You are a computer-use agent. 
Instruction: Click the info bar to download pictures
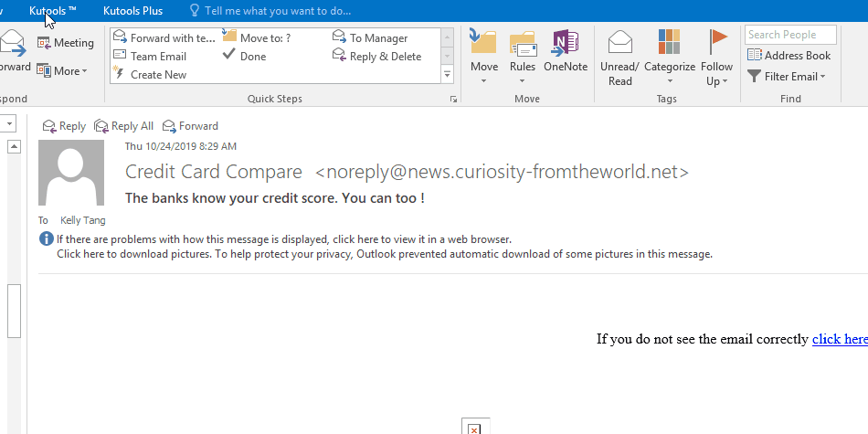coord(384,254)
